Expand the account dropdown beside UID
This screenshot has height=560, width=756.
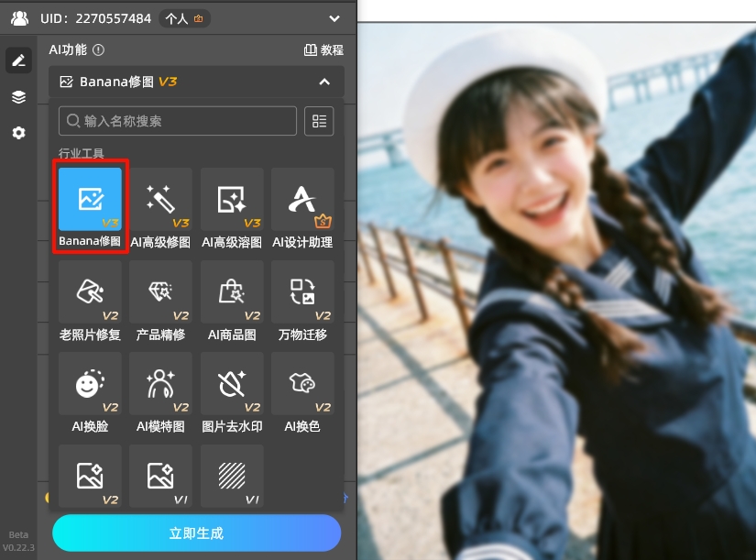(x=334, y=18)
